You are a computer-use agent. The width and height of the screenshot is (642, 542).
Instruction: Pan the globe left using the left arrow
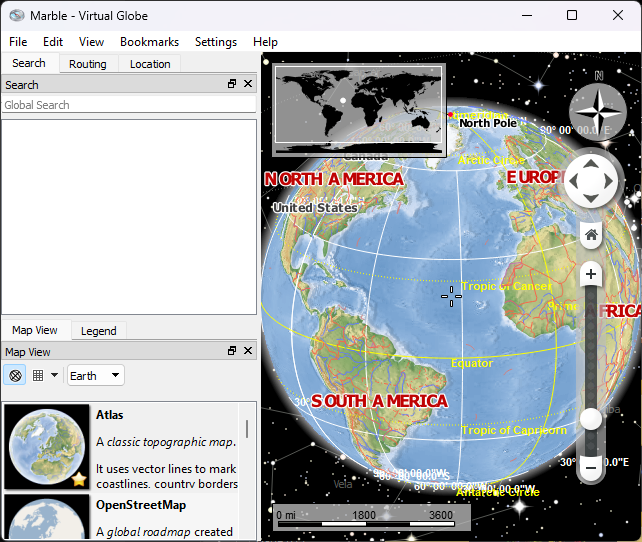[574, 182]
